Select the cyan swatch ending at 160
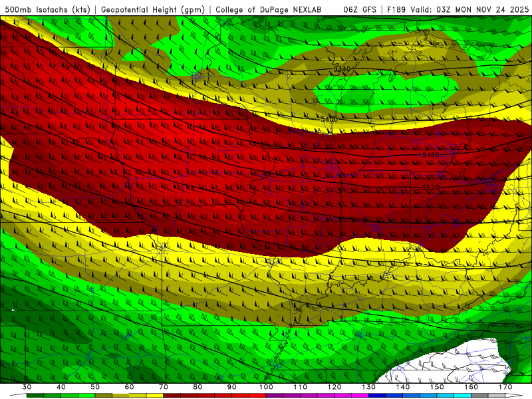The image size is (532, 399). [x=462, y=396]
